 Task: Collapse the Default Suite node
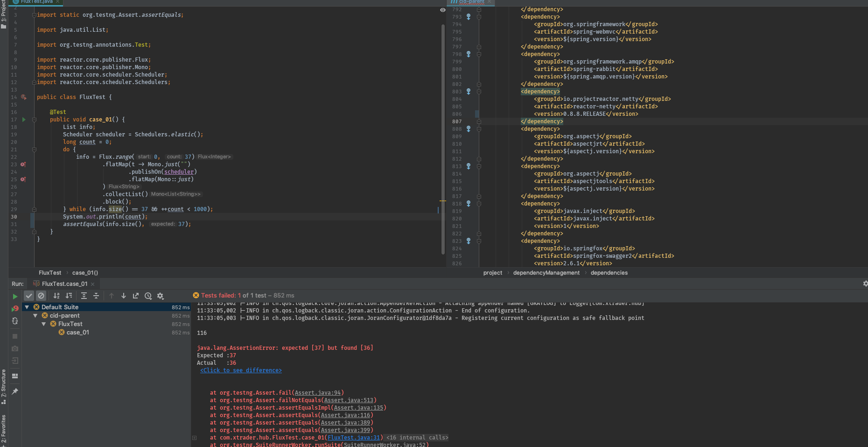pos(27,307)
